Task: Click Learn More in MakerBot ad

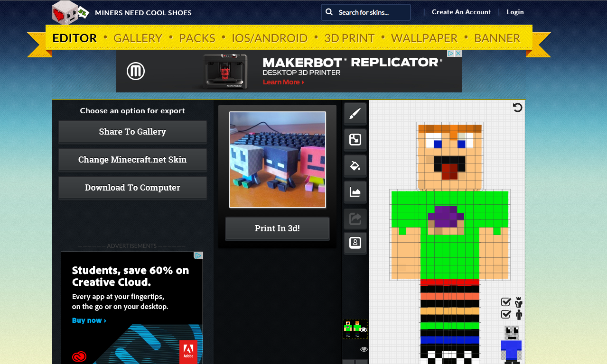Action: coord(283,82)
